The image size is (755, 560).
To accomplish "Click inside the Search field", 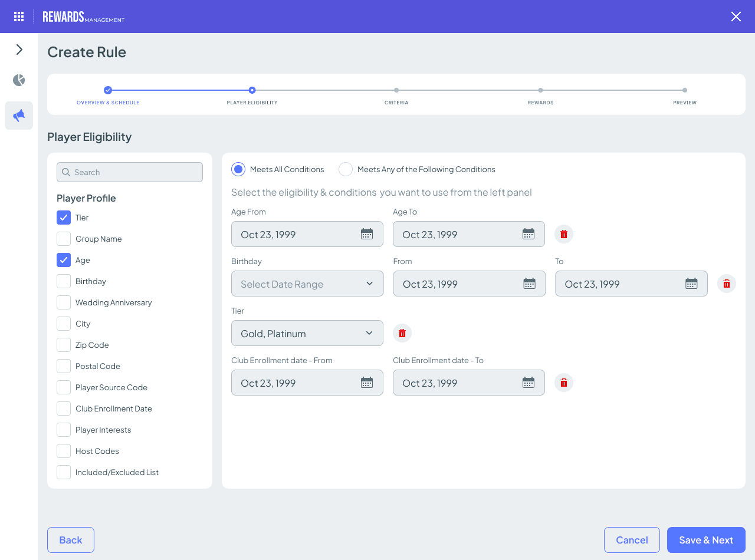I will click(129, 172).
